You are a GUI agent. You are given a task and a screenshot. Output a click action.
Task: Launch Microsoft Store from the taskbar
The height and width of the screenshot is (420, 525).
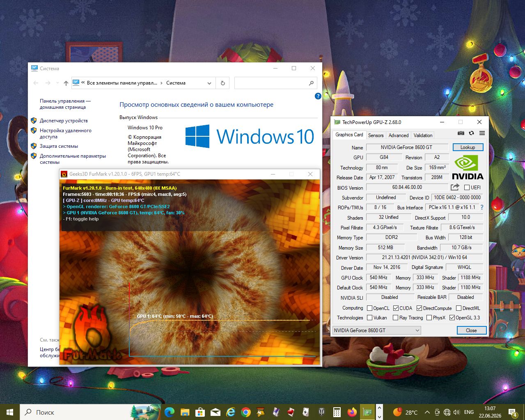pos(200,412)
